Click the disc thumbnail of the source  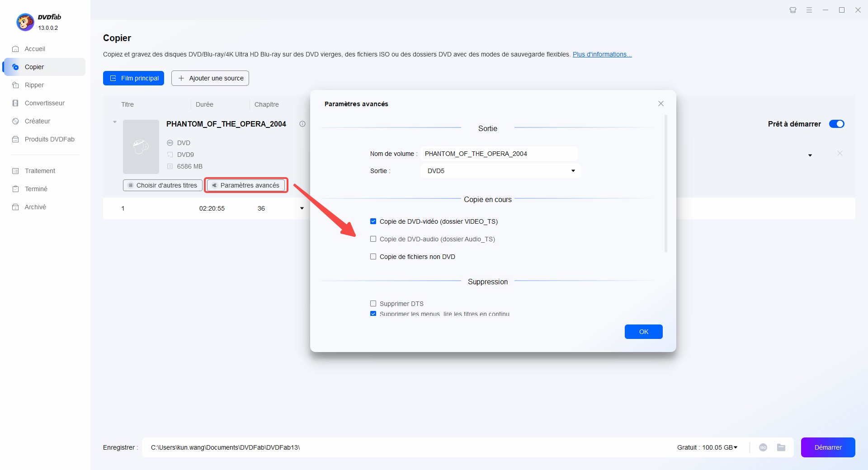click(141, 147)
